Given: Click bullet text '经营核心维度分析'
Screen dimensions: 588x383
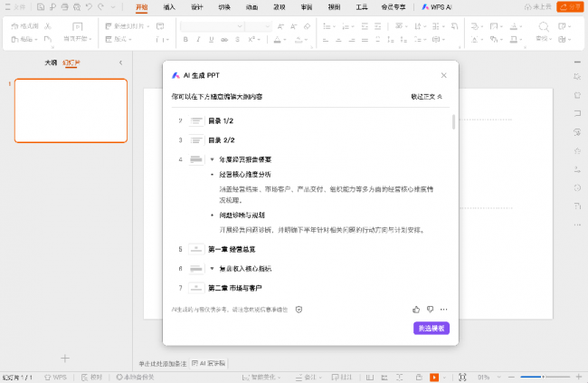Looking at the screenshot, I should 245,174.
